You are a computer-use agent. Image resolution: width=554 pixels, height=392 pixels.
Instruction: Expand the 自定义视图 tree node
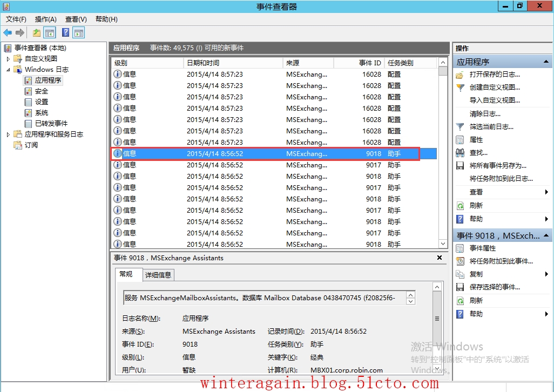[x=8, y=59]
